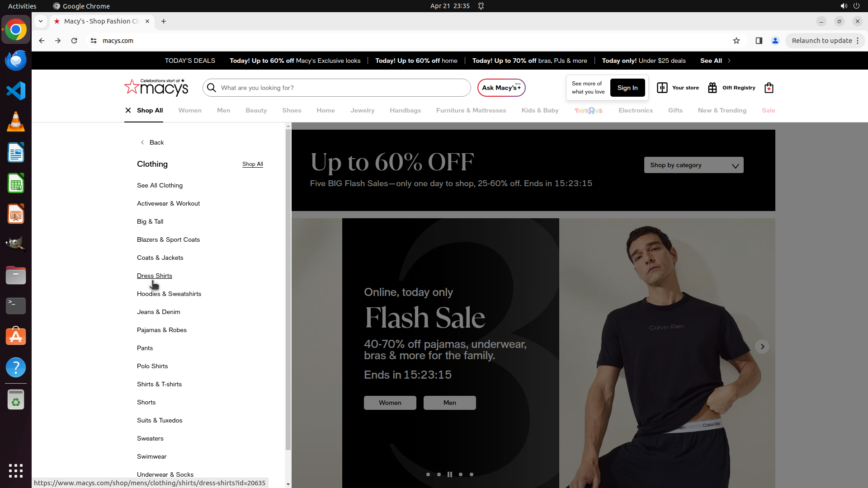Image resolution: width=868 pixels, height=488 pixels.
Task: Expand the Shop by category dropdown
Action: tap(693, 165)
